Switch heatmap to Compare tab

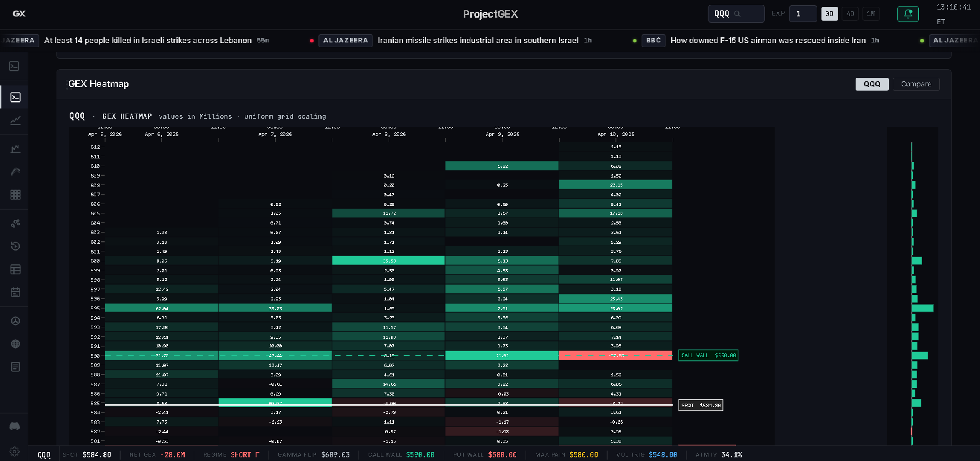(x=916, y=84)
